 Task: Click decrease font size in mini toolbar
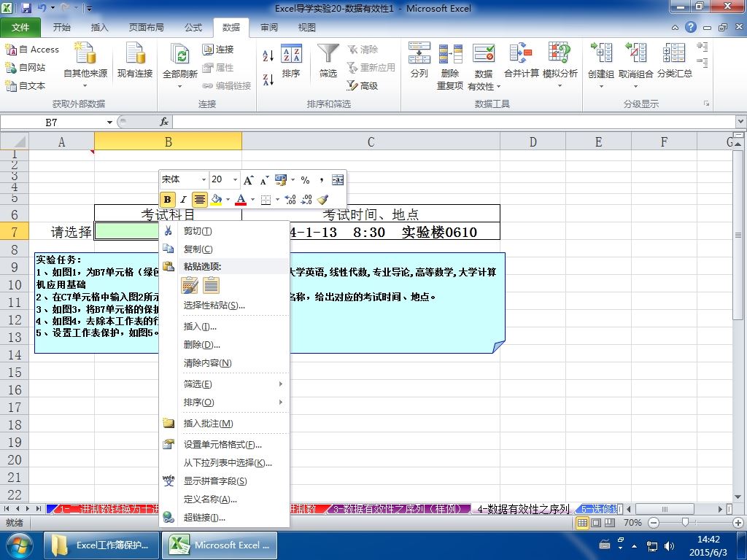point(264,180)
